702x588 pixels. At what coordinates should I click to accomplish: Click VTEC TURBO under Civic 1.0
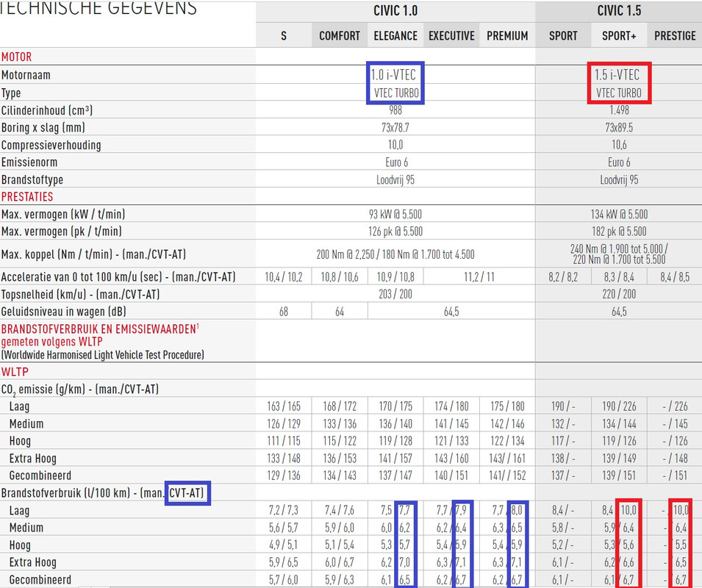coord(396,93)
